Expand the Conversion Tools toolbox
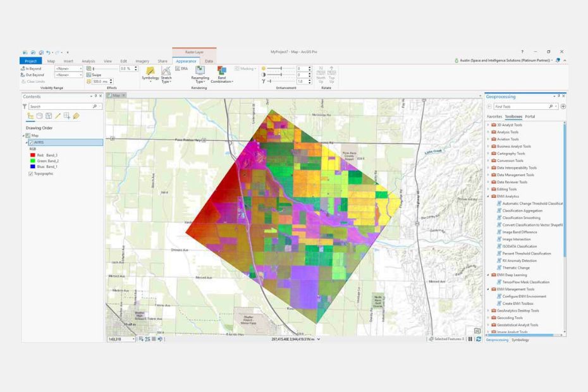The image size is (588, 392). (488, 161)
